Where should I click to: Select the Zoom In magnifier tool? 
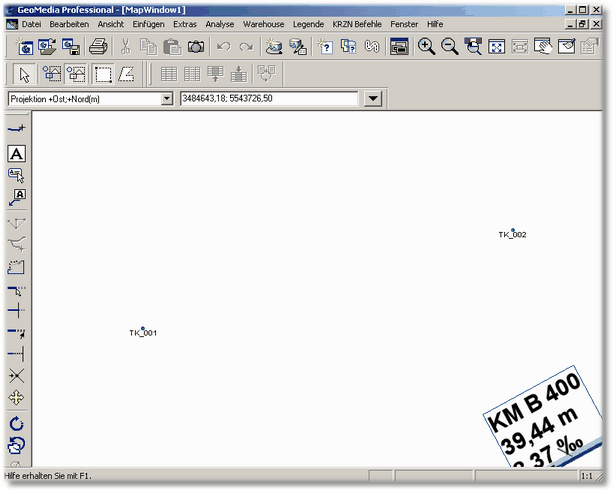click(427, 46)
